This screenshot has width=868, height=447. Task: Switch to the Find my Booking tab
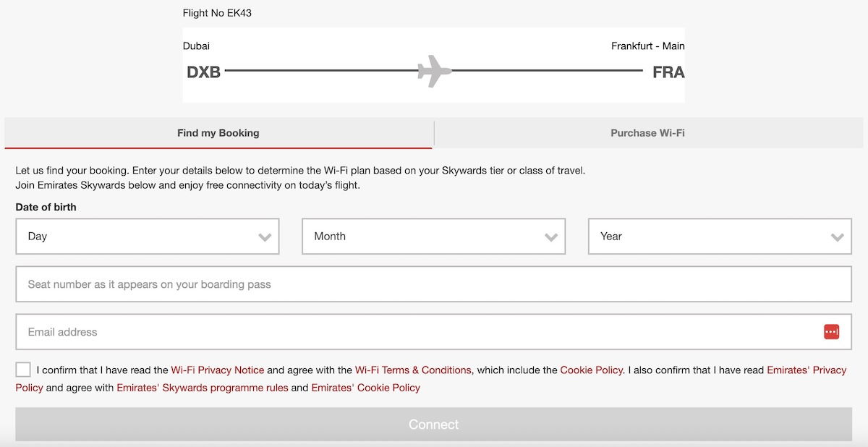pyautogui.click(x=218, y=133)
